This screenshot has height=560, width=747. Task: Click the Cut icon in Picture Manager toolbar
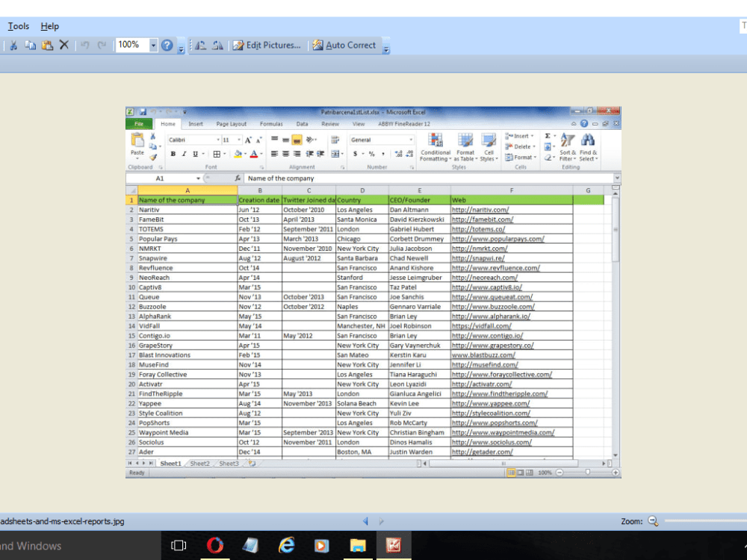pyautogui.click(x=13, y=46)
